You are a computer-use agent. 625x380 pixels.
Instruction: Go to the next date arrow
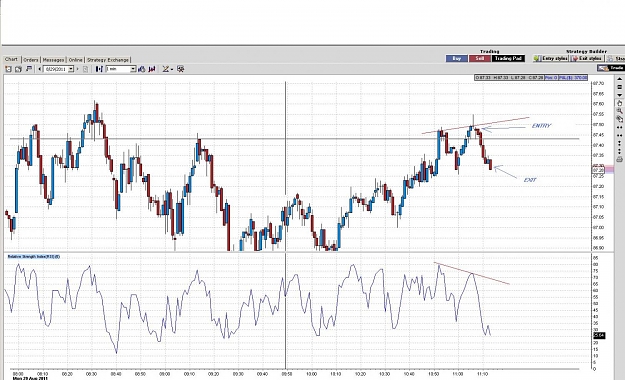click(x=77, y=69)
